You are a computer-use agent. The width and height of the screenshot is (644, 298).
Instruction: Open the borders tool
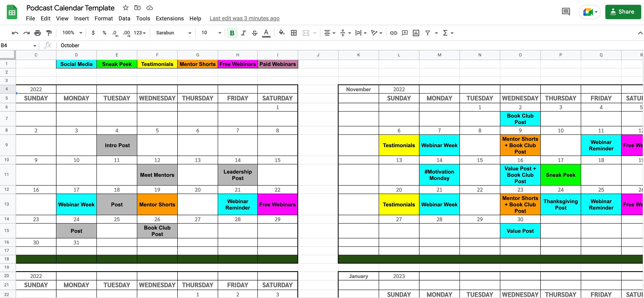[x=294, y=33]
